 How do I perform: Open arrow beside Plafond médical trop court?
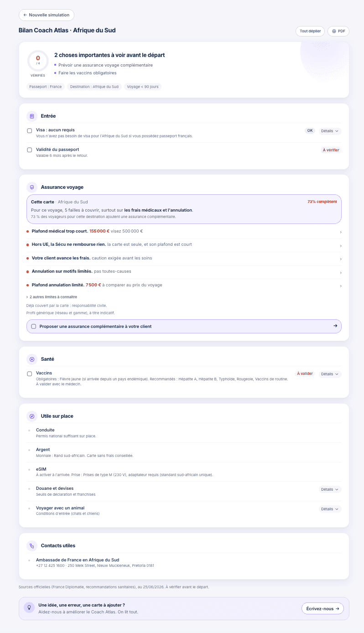click(x=341, y=232)
